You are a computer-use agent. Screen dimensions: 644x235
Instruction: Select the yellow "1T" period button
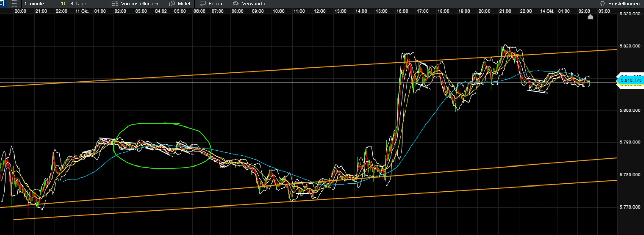click(x=63, y=4)
